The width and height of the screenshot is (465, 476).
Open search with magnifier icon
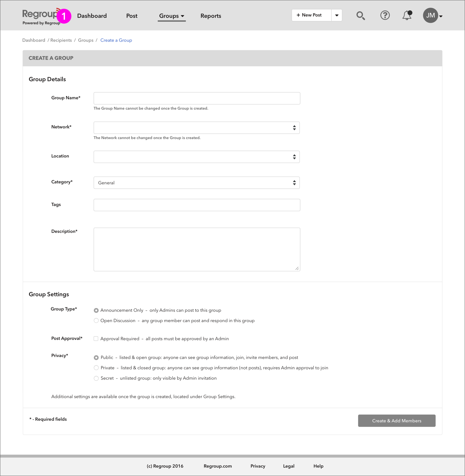360,16
